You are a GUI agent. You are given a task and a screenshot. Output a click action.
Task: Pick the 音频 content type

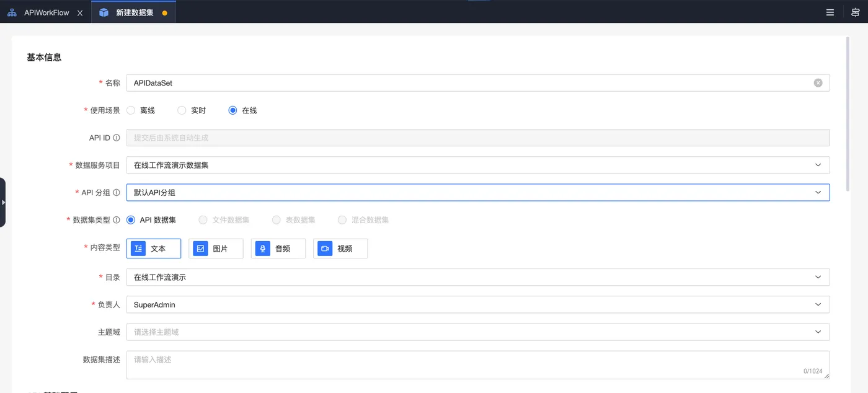(x=278, y=249)
